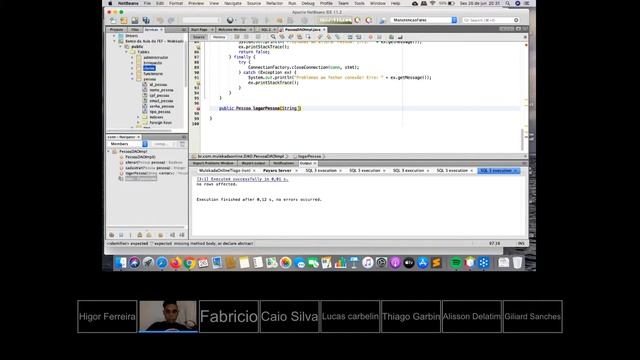The height and width of the screenshot is (360, 640).
Task: Expand the Indexes node
Action: 138,117
